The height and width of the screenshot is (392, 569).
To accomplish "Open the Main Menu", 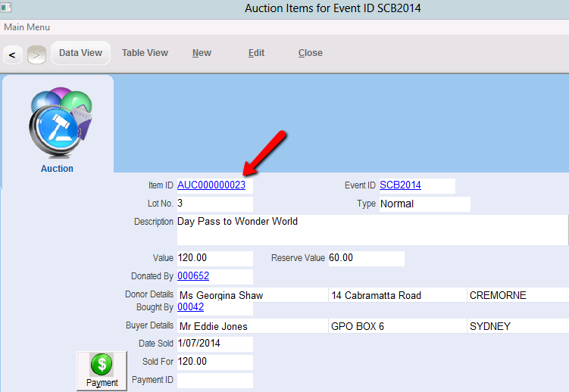I will click(x=27, y=27).
